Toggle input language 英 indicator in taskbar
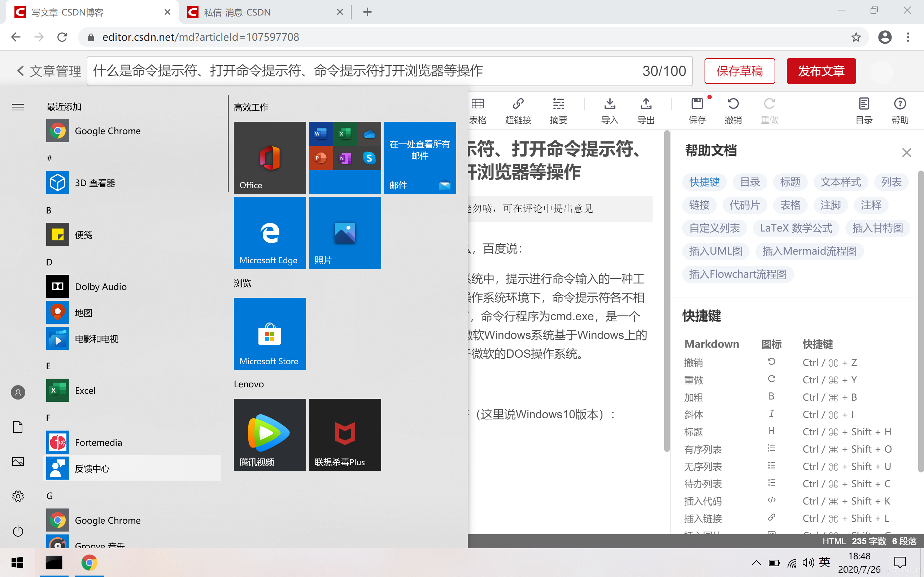The image size is (924, 577). point(824,562)
